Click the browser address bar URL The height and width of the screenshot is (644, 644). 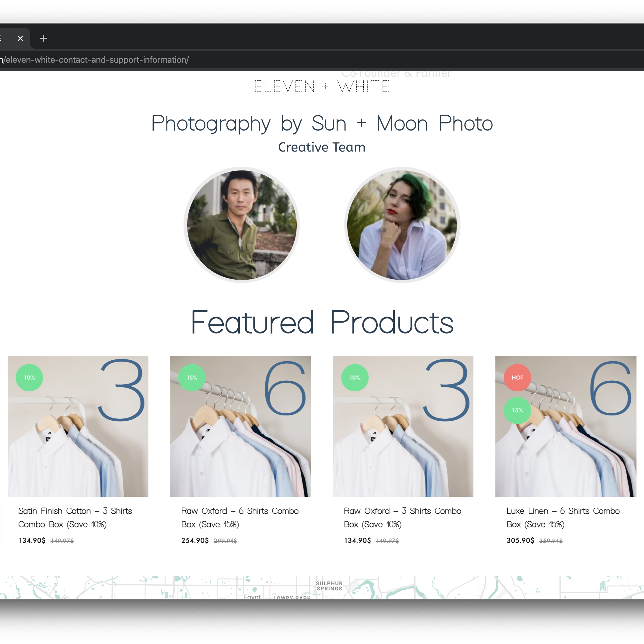click(97, 60)
